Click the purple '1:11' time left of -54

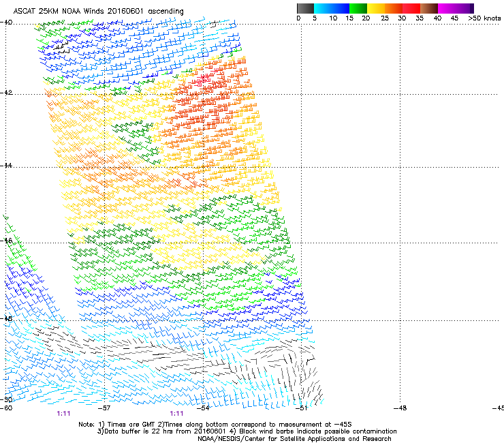[x=177, y=414]
